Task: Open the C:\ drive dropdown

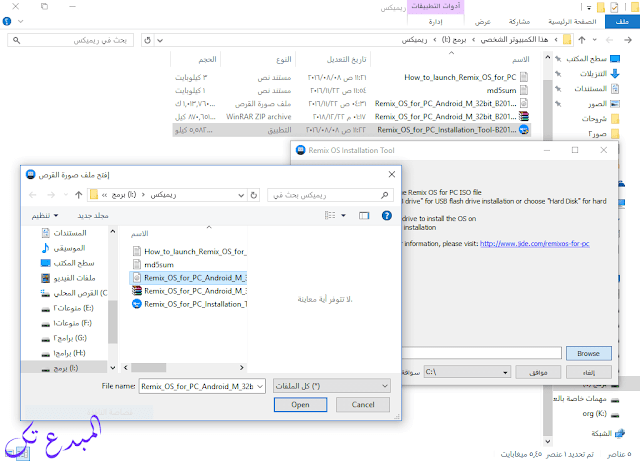Action: pyautogui.click(x=467, y=372)
